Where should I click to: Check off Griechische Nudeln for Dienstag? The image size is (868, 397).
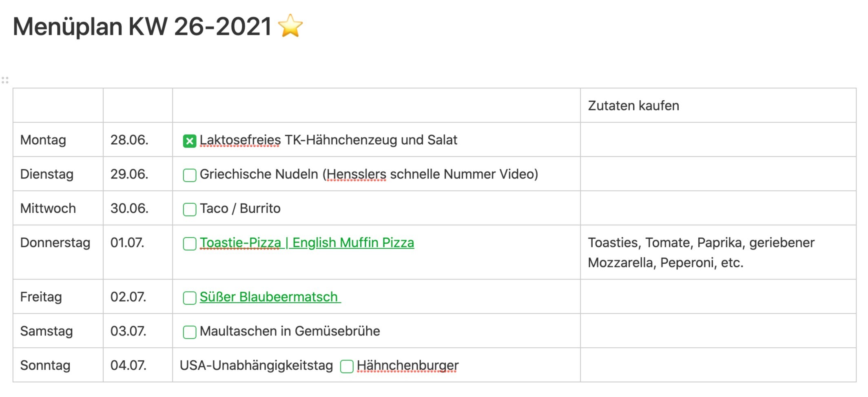189,175
